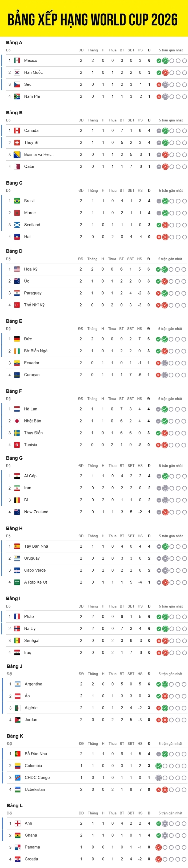Click the Croatia flag icon

(18, 859)
